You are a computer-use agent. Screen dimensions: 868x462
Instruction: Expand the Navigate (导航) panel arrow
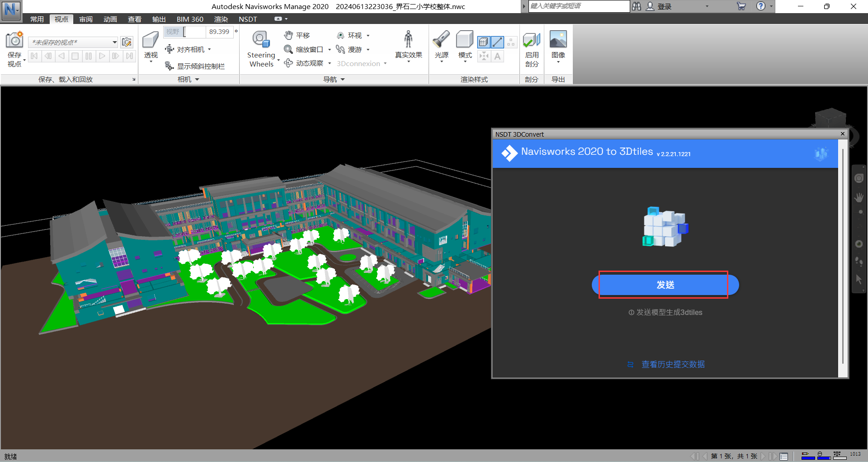pyautogui.click(x=343, y=80)
